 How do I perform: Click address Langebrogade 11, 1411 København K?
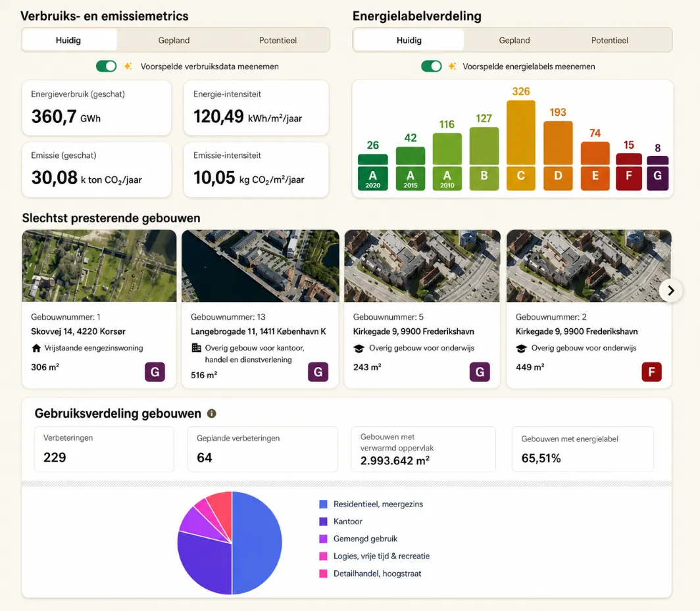pyautogui.click(x=258, y=331)
